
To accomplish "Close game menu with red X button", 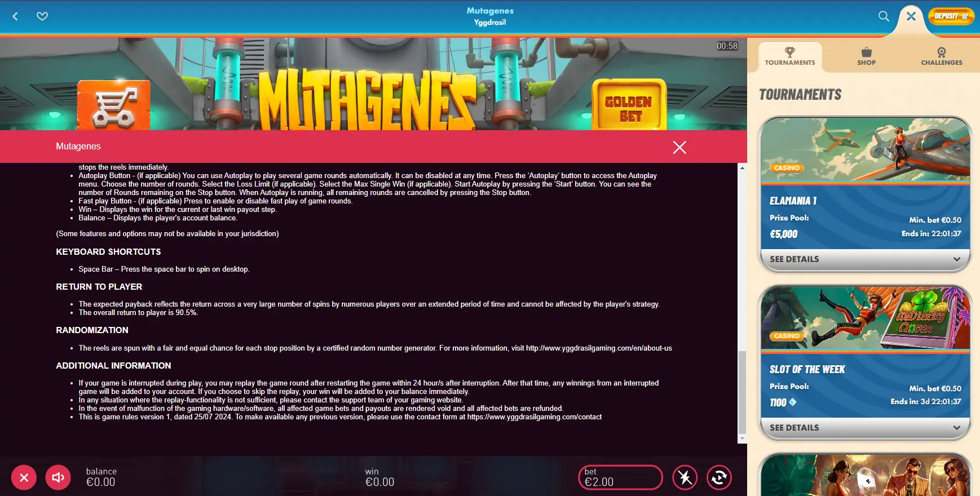I will [x=24, y=477].
